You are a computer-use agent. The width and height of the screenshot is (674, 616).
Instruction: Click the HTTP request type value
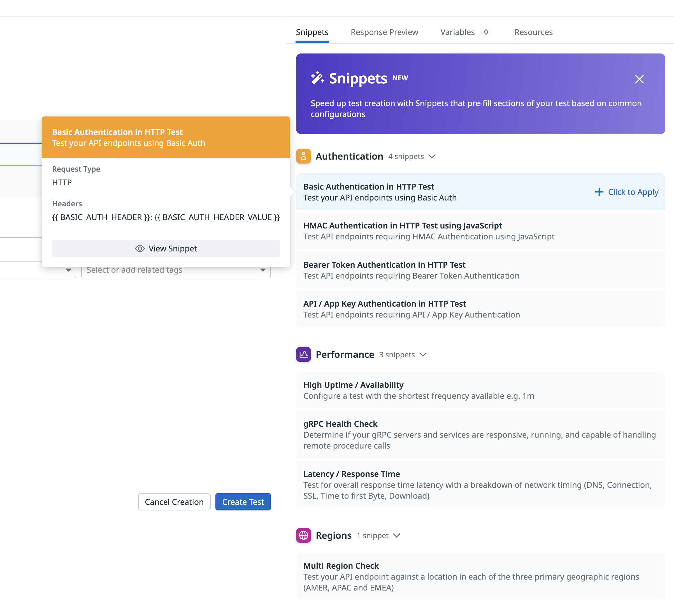[x=62, y=183]
